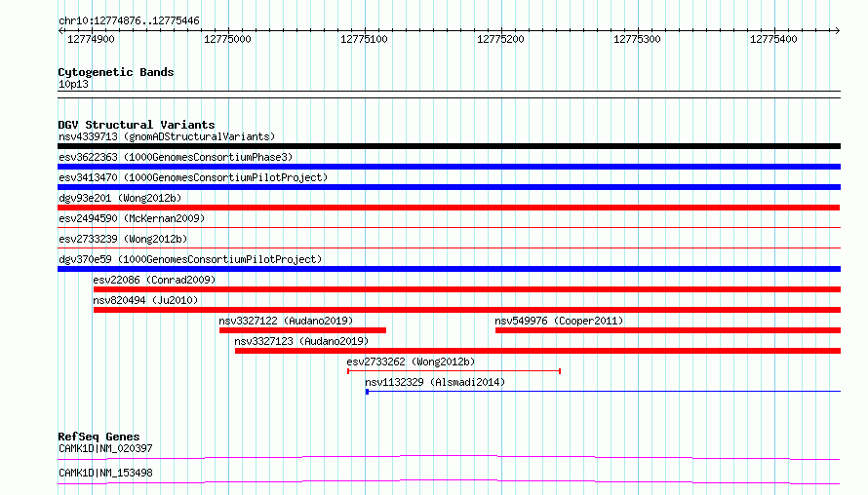Click the chr10:12774876..12775446 region label

tap(129, 20)
